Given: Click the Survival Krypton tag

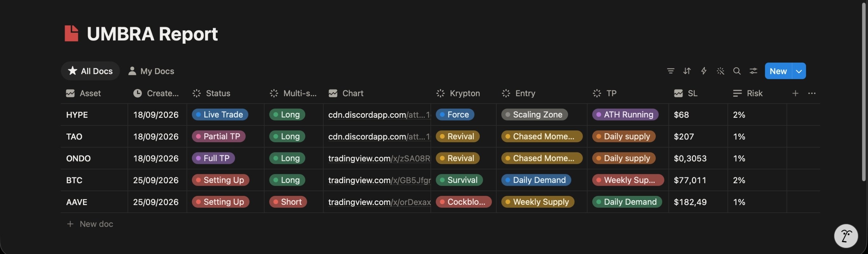Looking at the screenshot, I should click(x=459, y=180).
